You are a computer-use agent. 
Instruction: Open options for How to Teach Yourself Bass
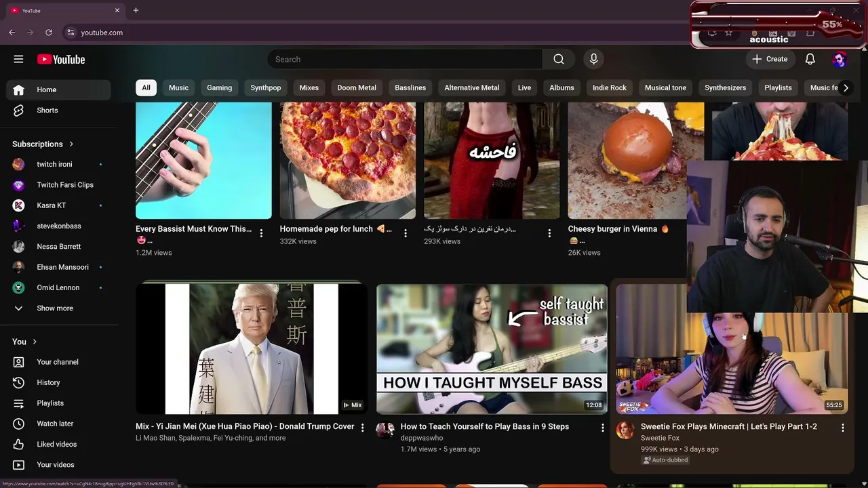click(602, 428)
